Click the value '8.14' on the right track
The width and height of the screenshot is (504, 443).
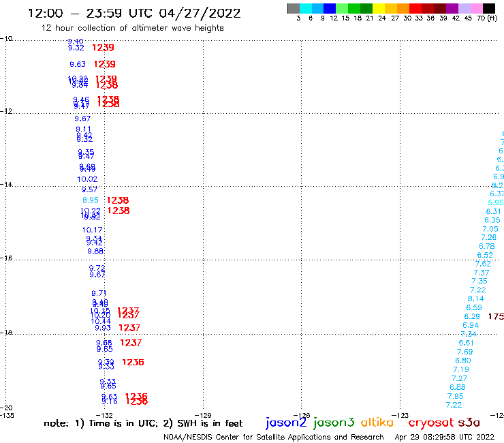[475, 299]
